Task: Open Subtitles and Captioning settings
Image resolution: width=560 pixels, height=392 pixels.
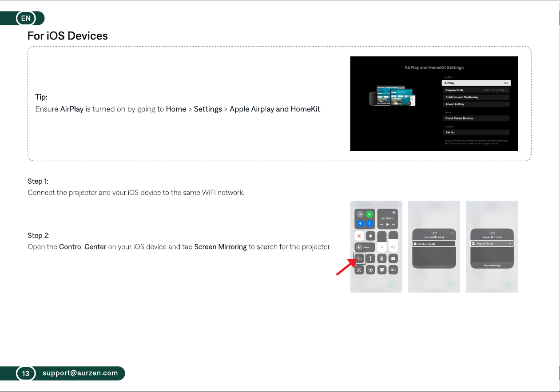Action: [x=477, y=97]
